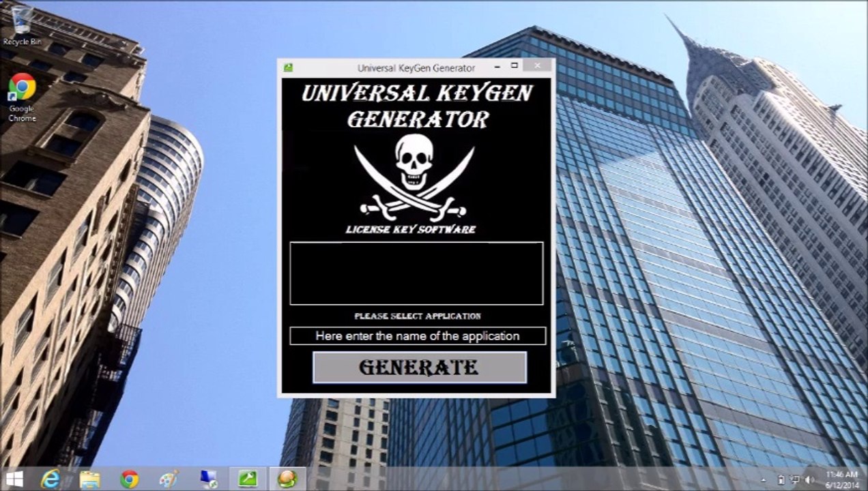The width and height of the screenshot is (868, 491).
Task: Click the orange-green orb taskbar app
Action: [x=287, y=479]
